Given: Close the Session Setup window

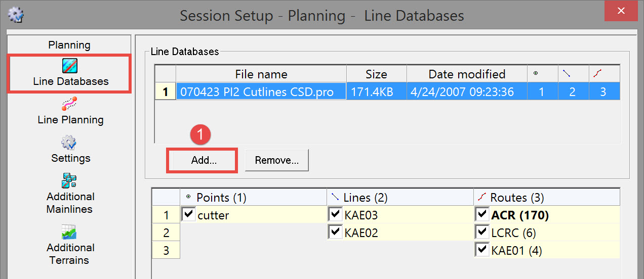Looking at the screenshot, I should (x=620, y=11).
